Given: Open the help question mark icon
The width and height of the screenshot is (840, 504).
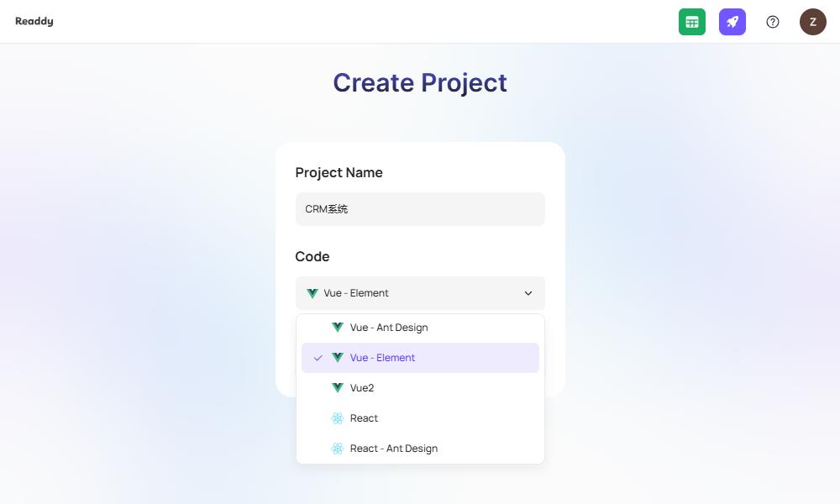Looking at the screenshot, I should (773, 22).
